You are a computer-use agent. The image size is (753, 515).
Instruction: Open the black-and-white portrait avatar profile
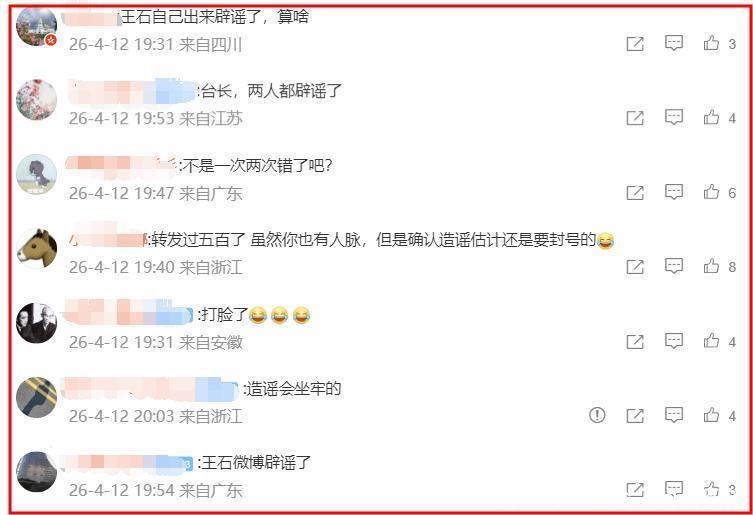(x=36, y=323)
